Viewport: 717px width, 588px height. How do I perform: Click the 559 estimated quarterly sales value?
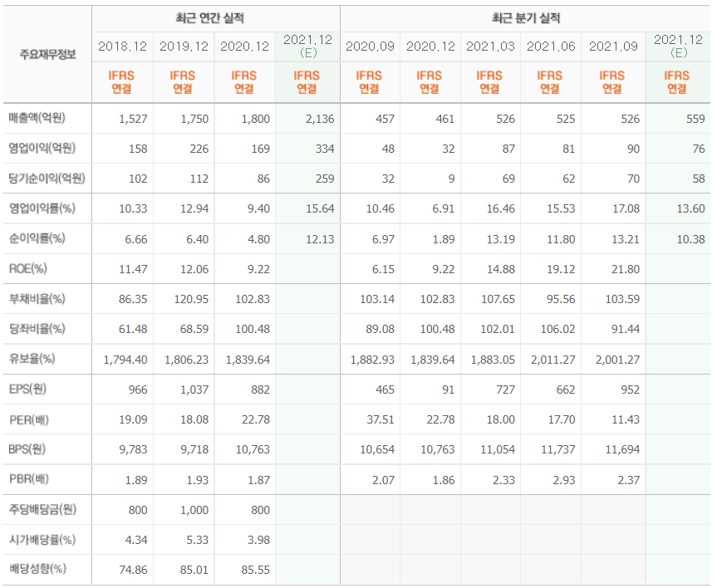point(695,120)
